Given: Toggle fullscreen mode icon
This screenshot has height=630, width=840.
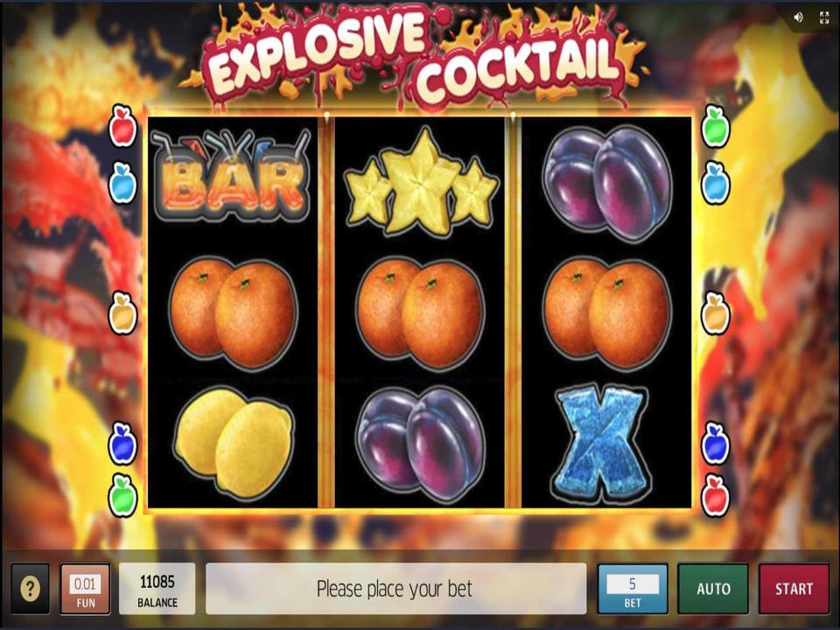Looking at the screenshot, I should click(x=824, y=17).
